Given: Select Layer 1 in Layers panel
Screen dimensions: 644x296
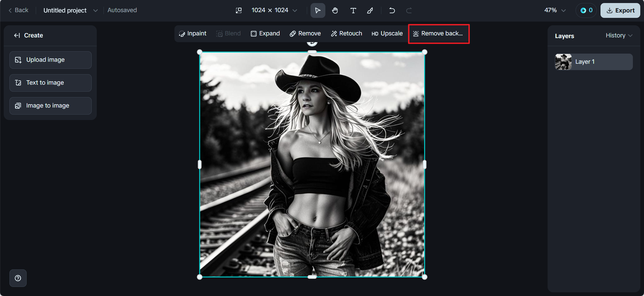Looking at the screenshot, I should pos(594,62).
